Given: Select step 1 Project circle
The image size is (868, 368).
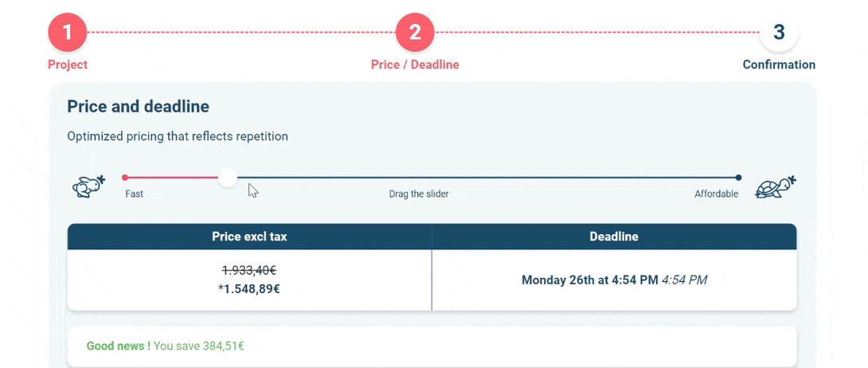Looking at the screenshot, I should tap(67, 33).
